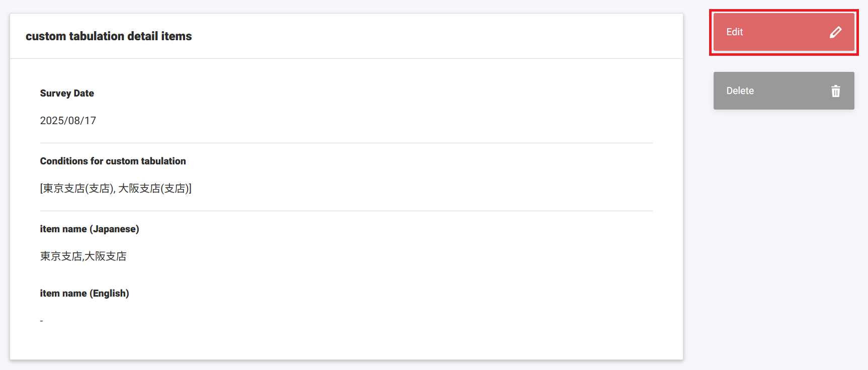Click the Japanese item name value 東京支店,大阪支店
The width and height of the screenshot is (868, 370).
coord(83,256)
